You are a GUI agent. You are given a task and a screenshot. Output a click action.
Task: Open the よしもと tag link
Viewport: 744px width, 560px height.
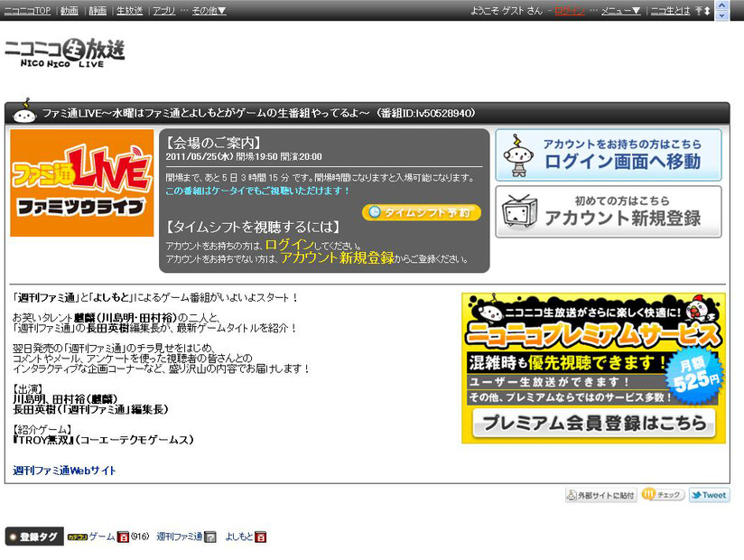pos(239,537)
